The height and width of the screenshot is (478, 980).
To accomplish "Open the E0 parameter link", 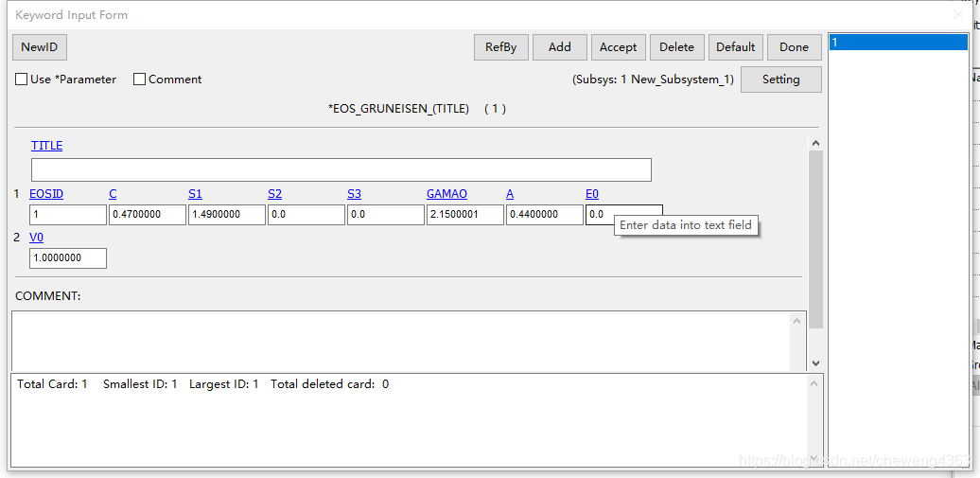I will [x=592, y=195].
